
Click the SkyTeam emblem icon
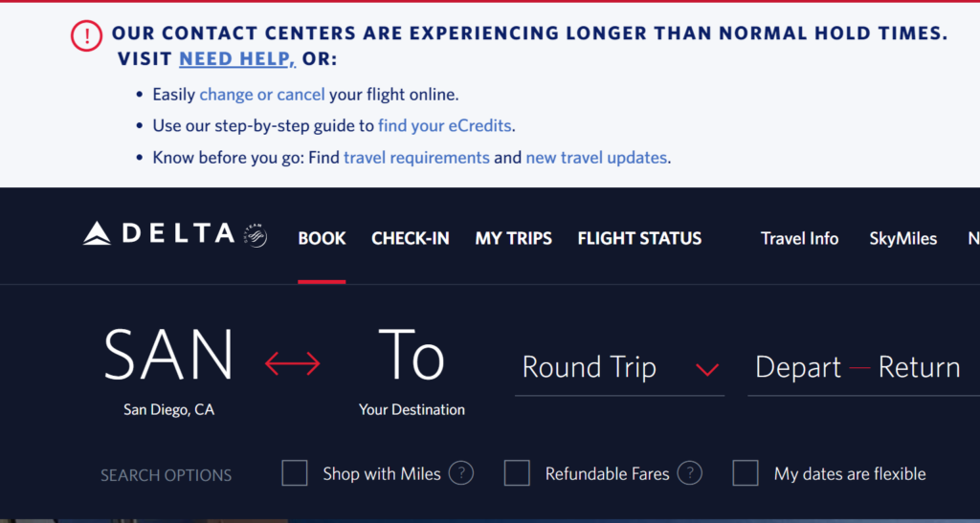pos(256,235)
